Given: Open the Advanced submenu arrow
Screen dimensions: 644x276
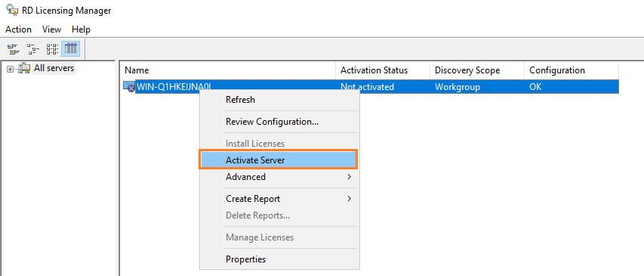Looking at the screenshot, I should coord(349,177).
